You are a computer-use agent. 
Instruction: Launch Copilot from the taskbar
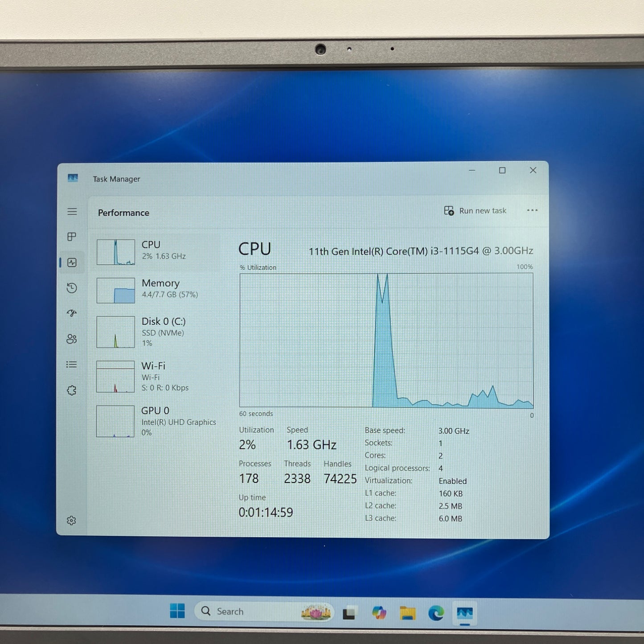(379, 613)
